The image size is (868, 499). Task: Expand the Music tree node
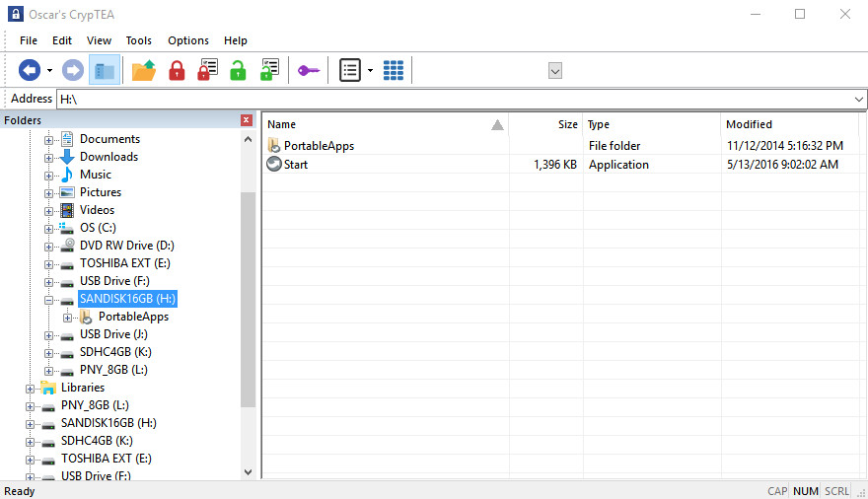point(48,176)
